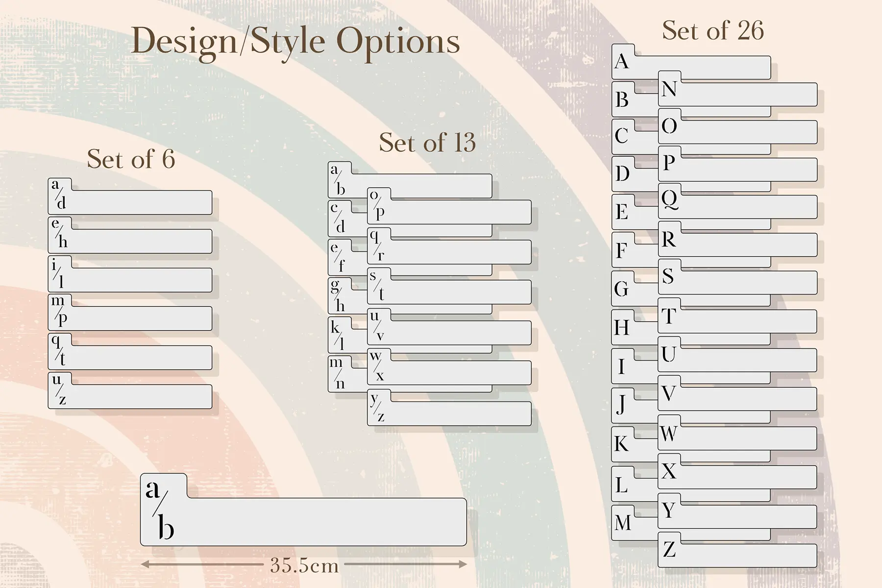
Task: Click the 35.5cm measurement label
Action: pyautogui.click(x=304, y=565)
